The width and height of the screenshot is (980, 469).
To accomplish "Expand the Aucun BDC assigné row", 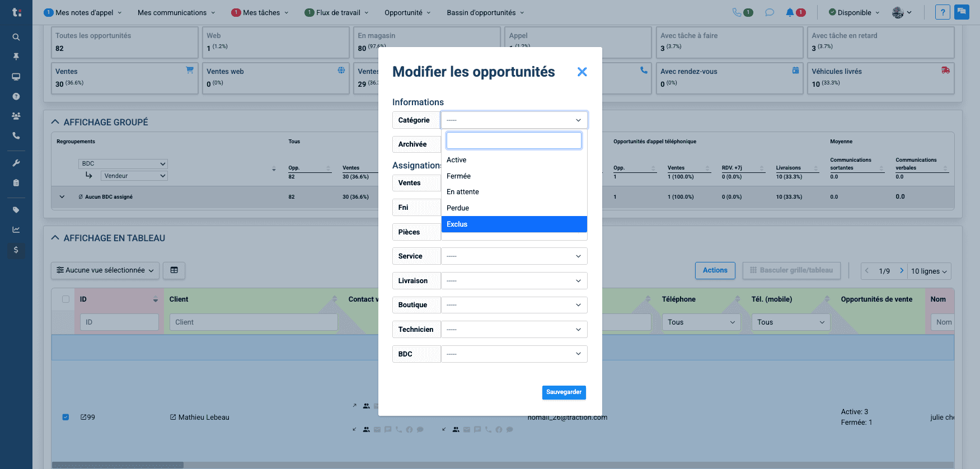I will pyautogui.click(x=62, y=197).
